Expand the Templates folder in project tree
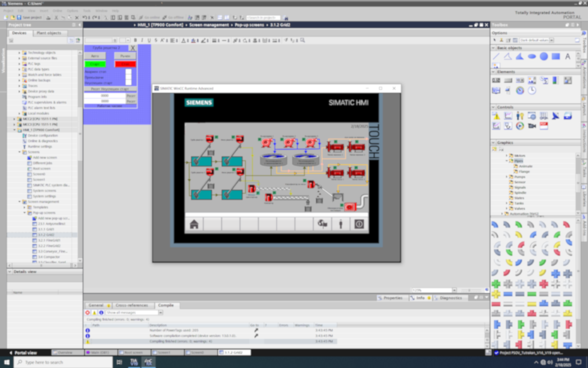 (x=25, y=207)
